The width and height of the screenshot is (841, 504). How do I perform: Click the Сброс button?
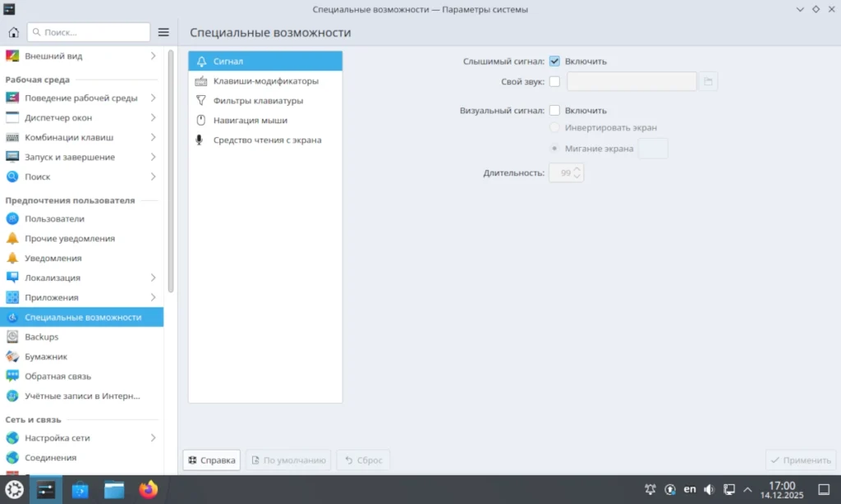coord(363,460)
